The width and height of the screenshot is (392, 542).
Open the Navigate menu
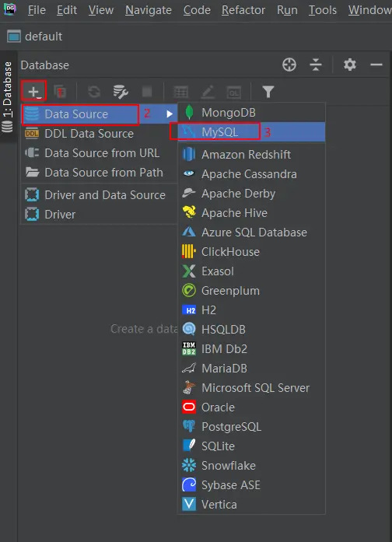[x=149, y=10]
